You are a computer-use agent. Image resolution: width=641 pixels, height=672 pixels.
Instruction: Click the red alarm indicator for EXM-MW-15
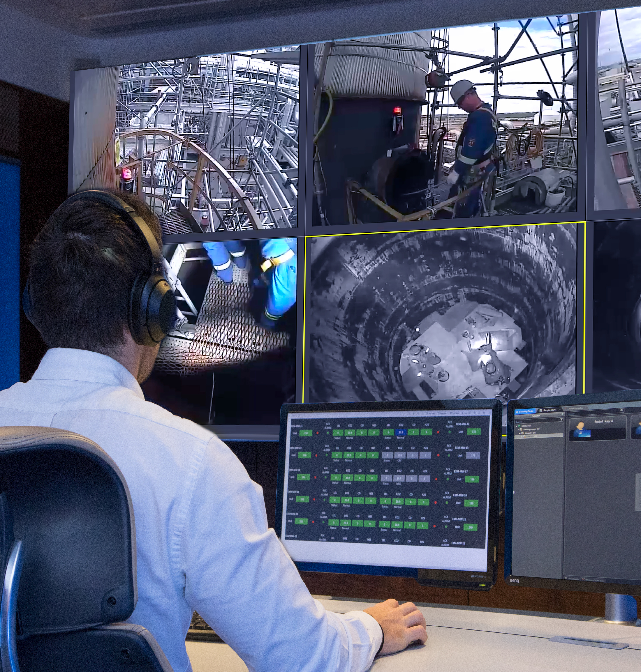pos(439,455)
